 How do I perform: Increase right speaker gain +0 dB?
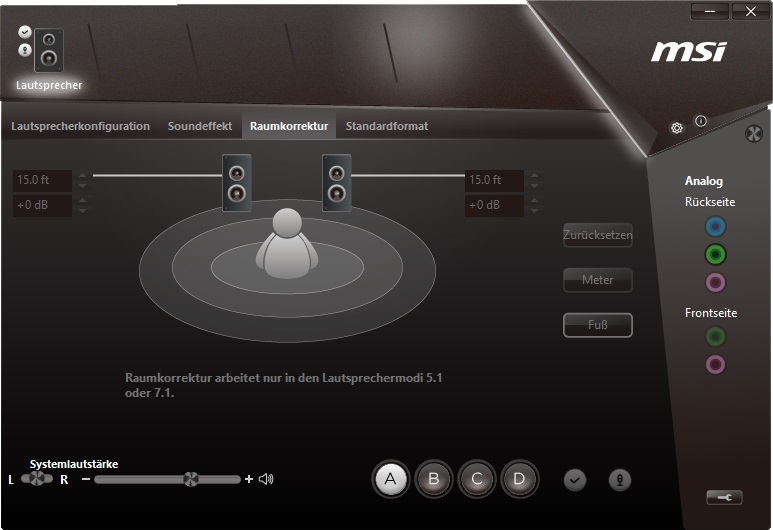pos(534,200)
